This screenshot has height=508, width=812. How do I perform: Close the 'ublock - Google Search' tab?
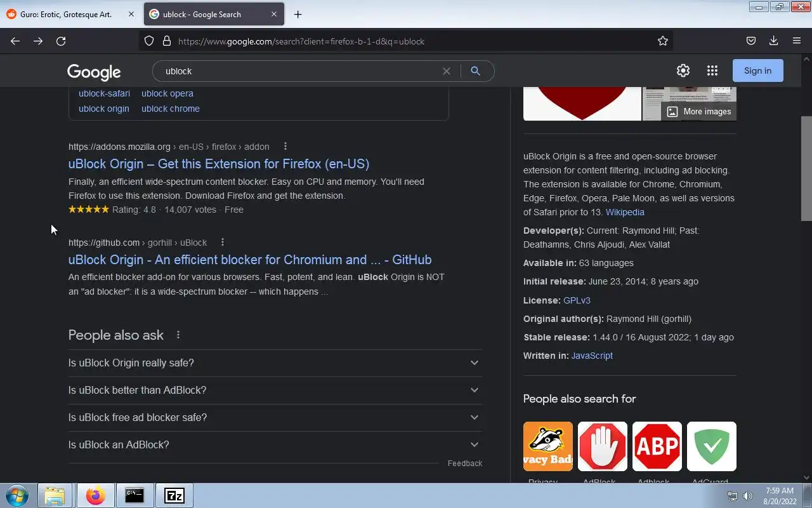(x=274, y=14)
